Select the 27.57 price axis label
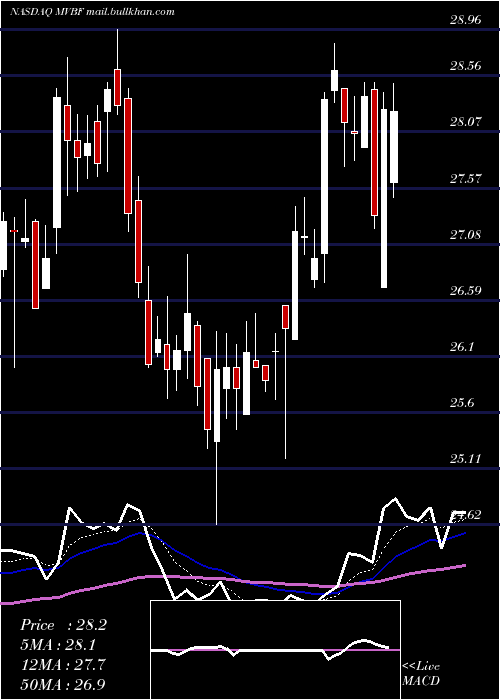The width and height of the screenshot is (500, 700). [466, 179]
